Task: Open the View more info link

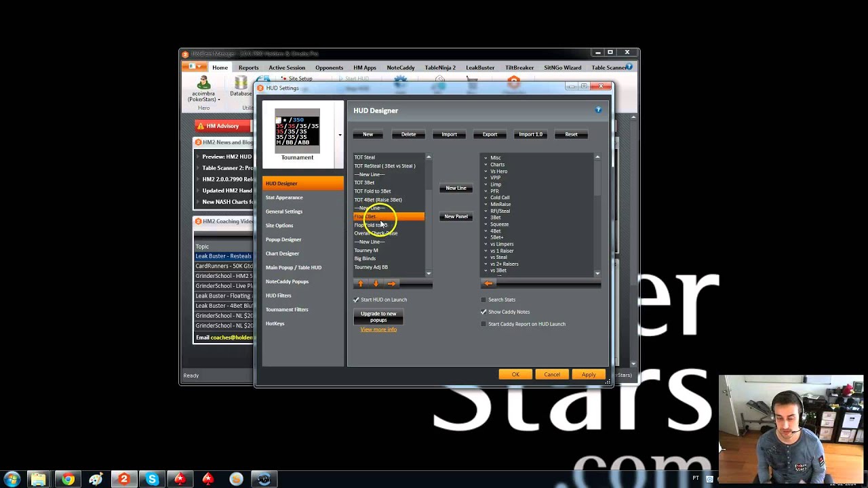Action: pos(378,329)
